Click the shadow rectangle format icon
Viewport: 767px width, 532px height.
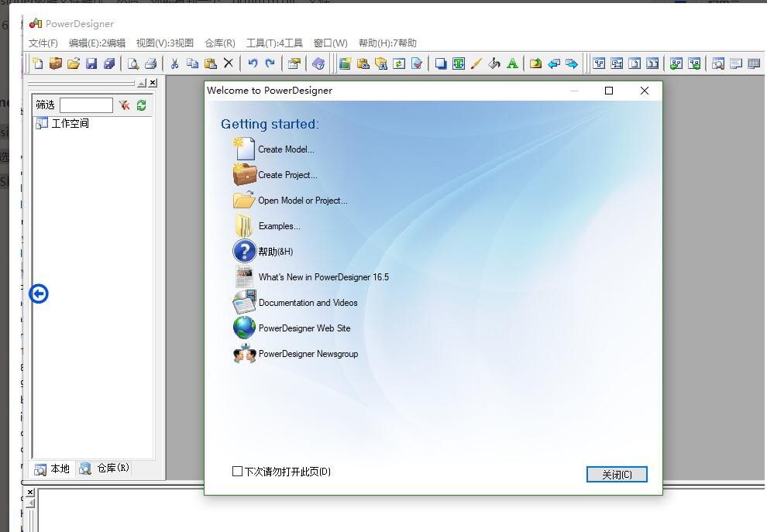(x=441, y=63)
